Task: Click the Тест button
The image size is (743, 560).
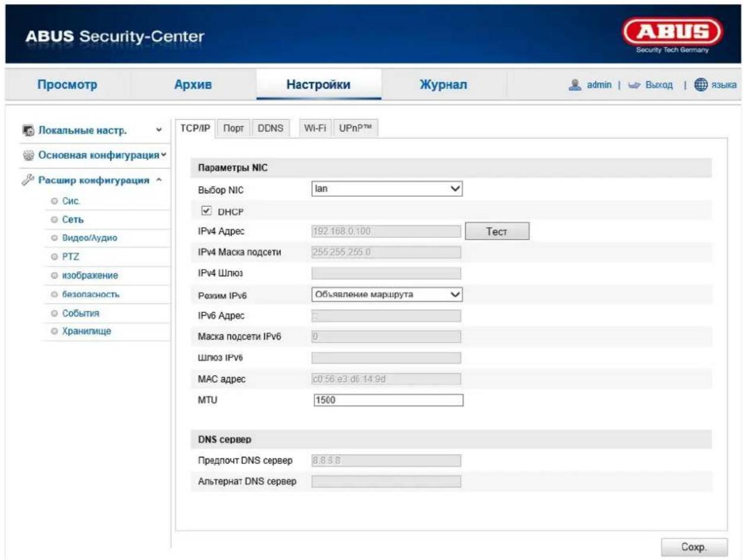Action: 497,231
